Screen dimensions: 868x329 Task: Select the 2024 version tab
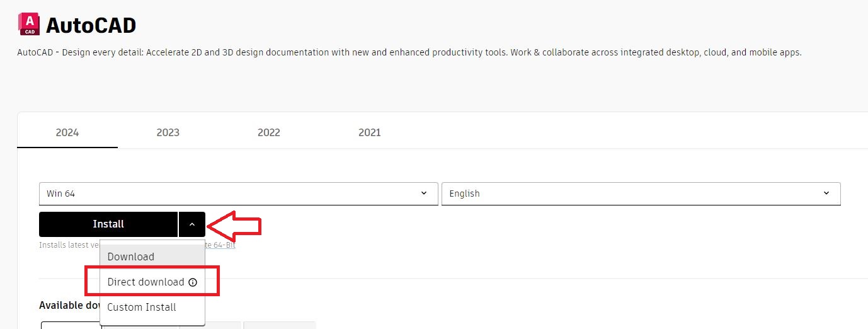[x=67, y=132]
